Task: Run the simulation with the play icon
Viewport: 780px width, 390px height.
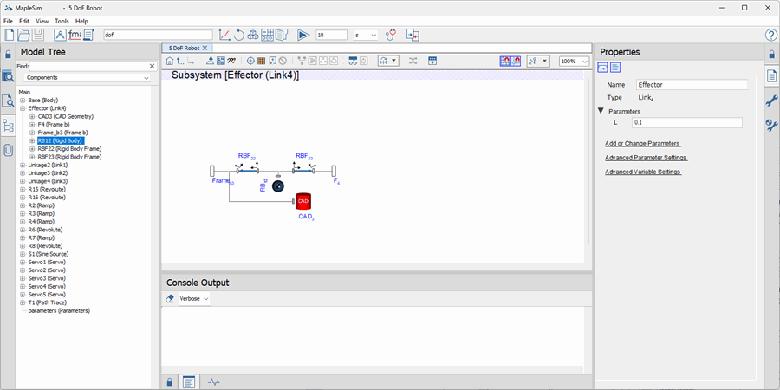Action: [x=303, y=34]
